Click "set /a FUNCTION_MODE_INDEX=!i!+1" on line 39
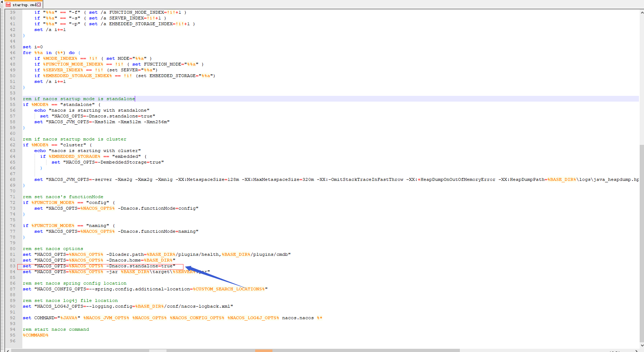 click(x=135, y=12)
